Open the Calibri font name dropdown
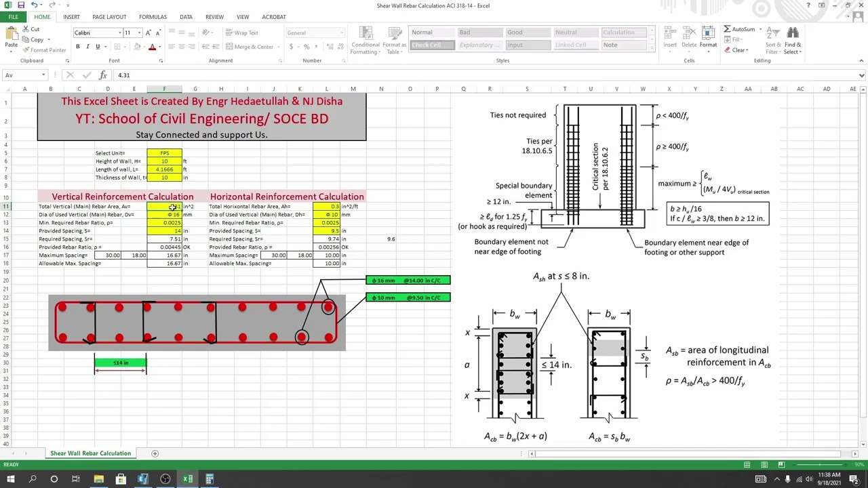The height and width of the screenshot is (488, 868). [120, 33]
